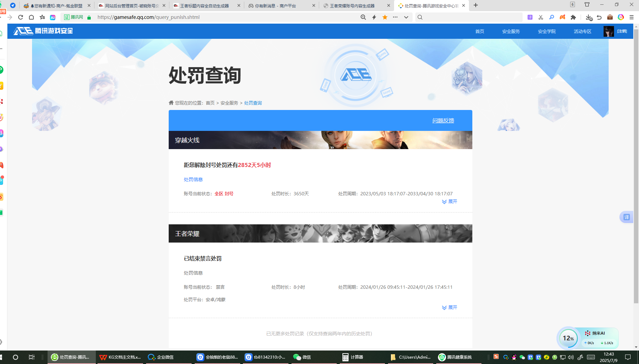
Task: Click the 纳米AI floating widget
Action: pyautogui.click(x=599, y=333)
